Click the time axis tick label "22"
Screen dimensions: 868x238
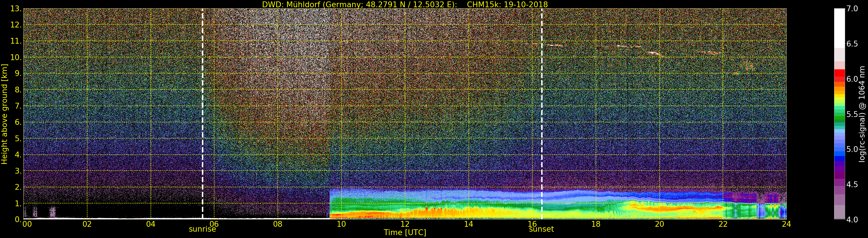coord(723,224)
